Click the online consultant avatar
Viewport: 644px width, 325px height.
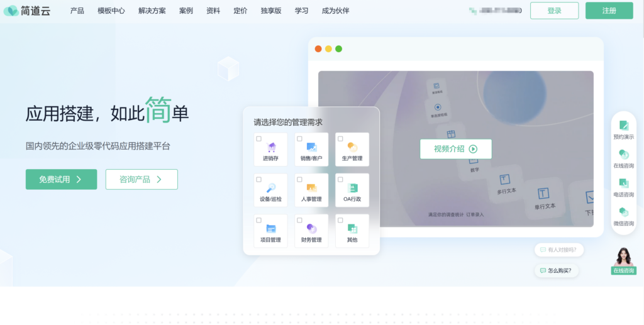click(x=623, y=257)
